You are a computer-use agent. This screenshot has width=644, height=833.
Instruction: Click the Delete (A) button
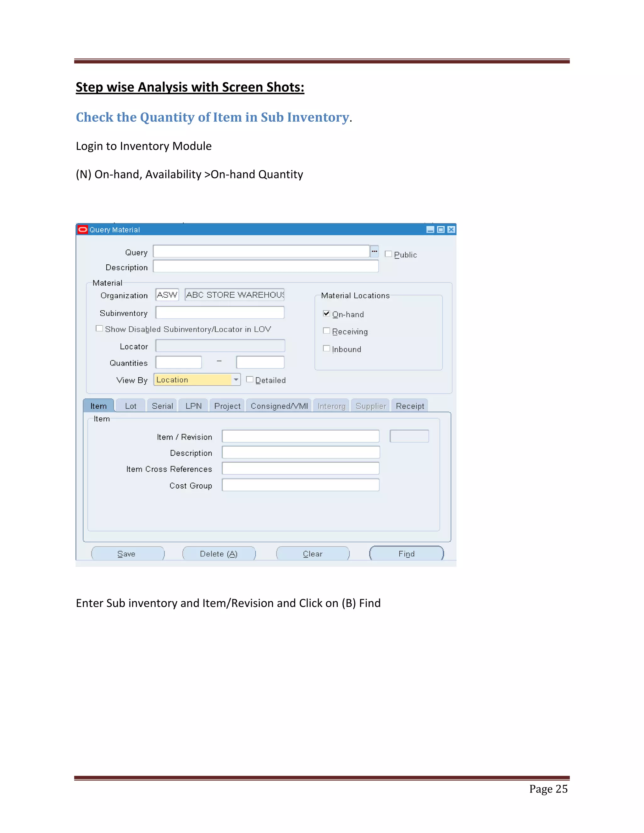pos(219,554)
